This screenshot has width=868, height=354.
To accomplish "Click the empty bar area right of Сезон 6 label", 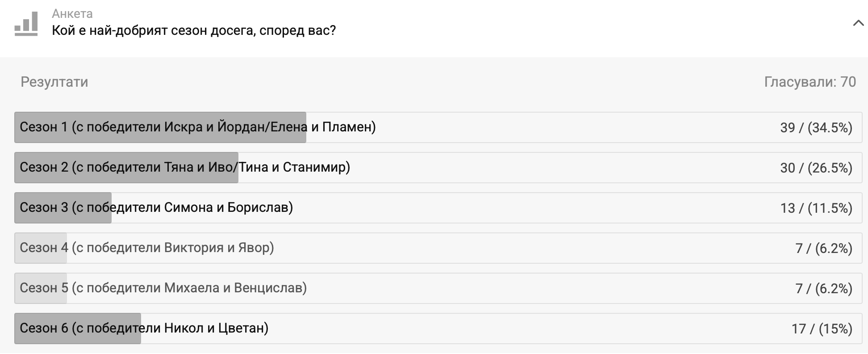I will pos(513,329).
